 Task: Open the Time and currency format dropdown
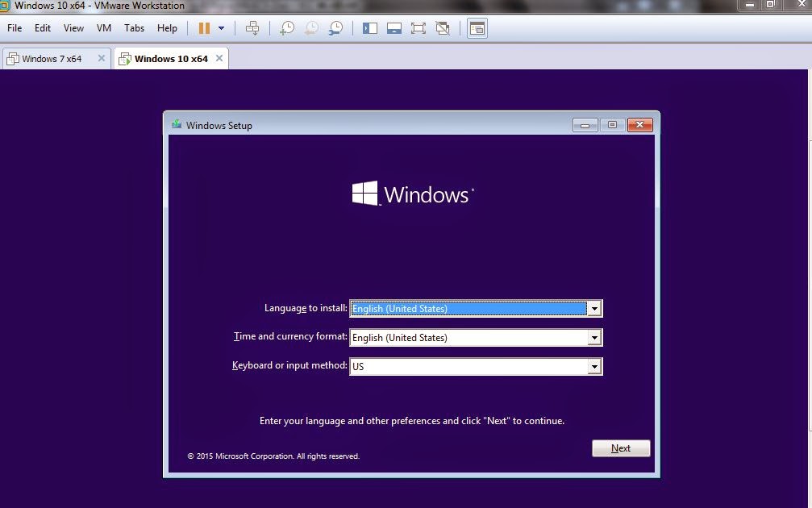[595, 337]
